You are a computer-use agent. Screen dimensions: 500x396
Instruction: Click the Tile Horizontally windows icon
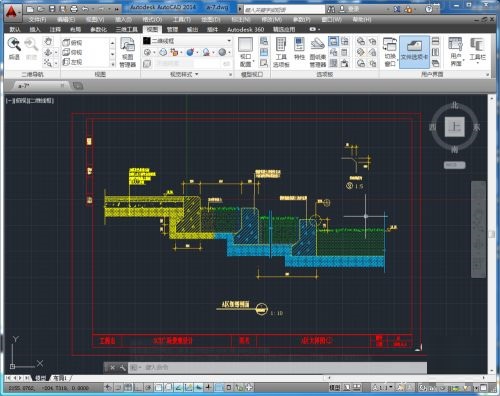pyautogui.click(x=435, y=41)
